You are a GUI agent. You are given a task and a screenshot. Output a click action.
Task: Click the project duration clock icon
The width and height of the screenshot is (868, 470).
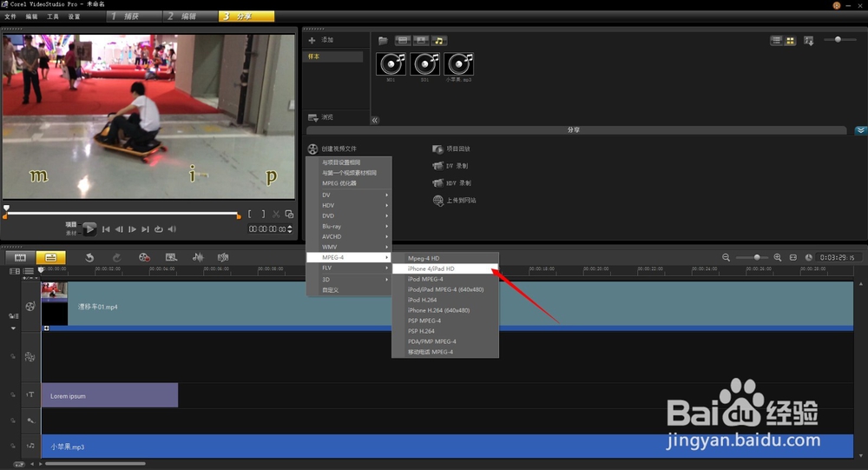808,257
